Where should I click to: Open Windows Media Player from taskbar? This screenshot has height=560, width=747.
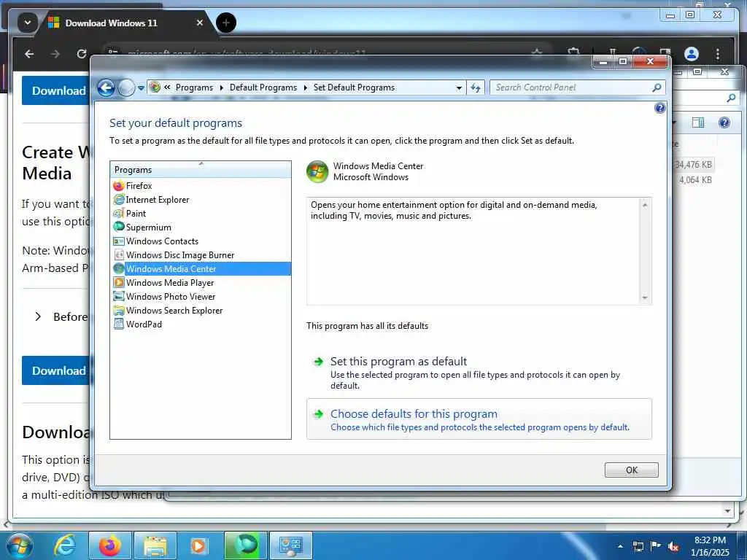pos(198,545)
